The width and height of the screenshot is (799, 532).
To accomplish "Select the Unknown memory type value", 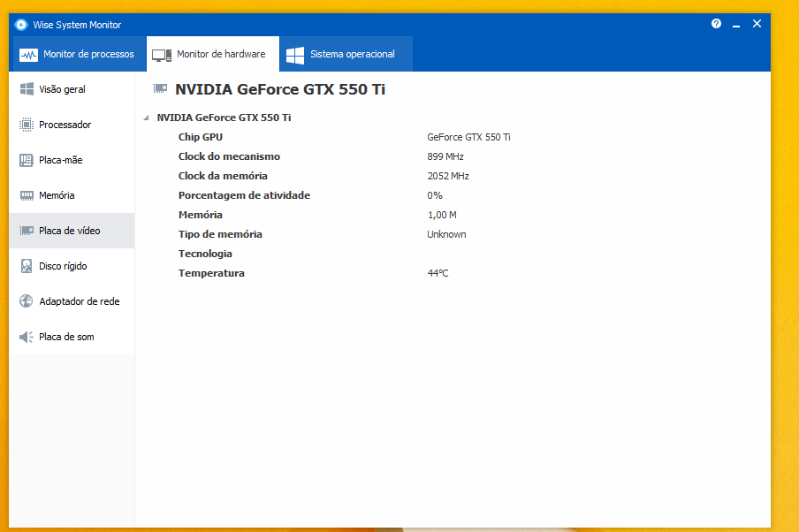I will [x=446, y=234].
